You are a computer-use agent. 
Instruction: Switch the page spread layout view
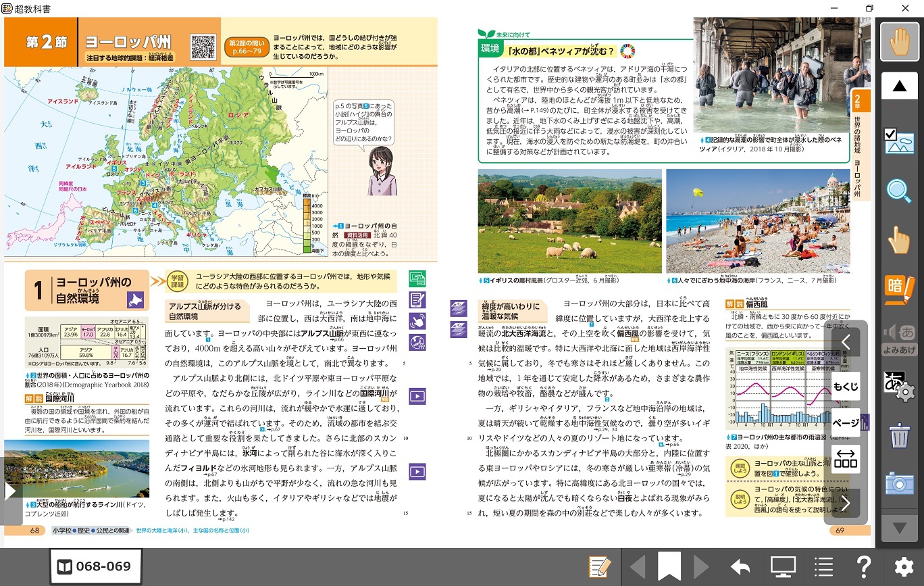click(x=846, y=459)
